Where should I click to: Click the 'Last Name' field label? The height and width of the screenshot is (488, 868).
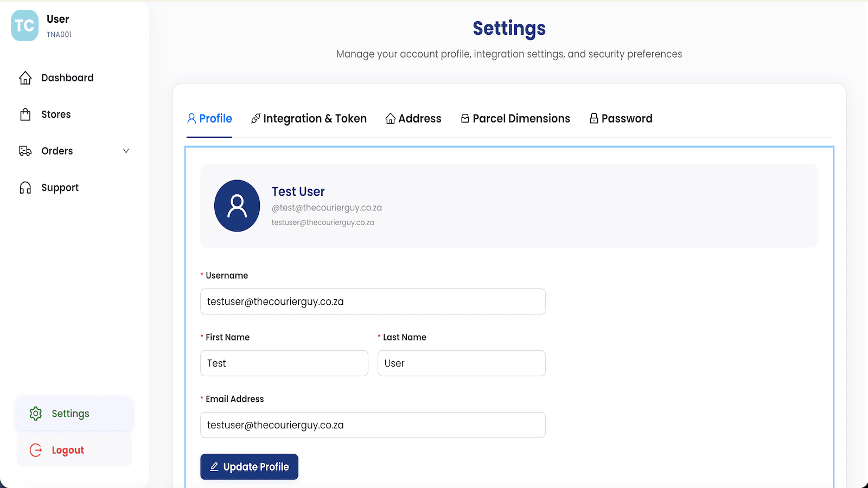405,337
